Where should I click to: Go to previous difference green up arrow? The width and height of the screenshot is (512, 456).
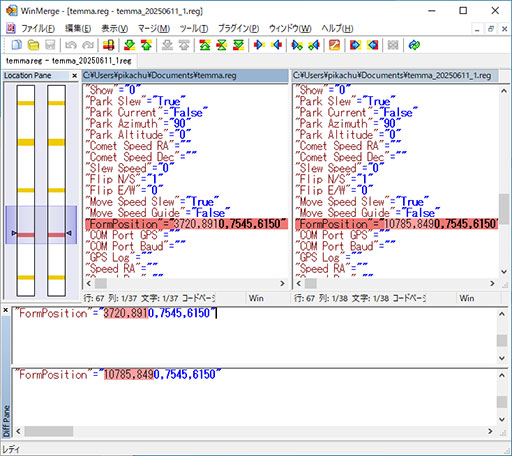[147, 45]
